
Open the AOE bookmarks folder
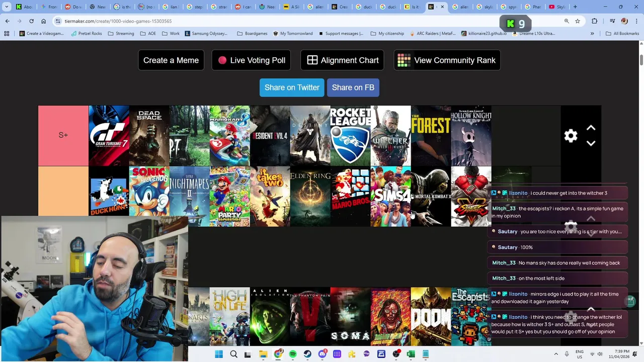click(x=148, y=34)
